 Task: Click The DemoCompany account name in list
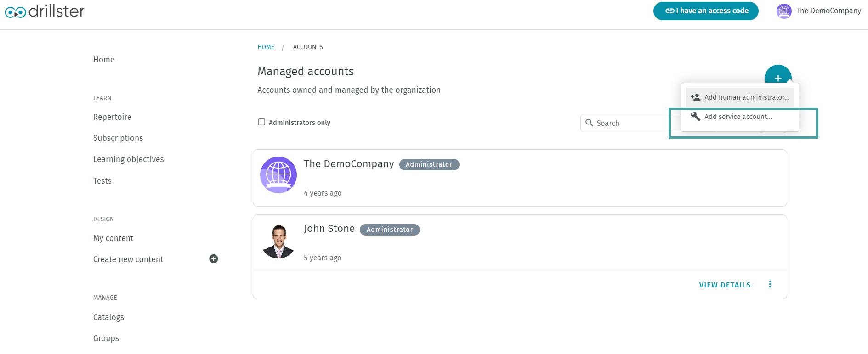(x=349, y=164)
